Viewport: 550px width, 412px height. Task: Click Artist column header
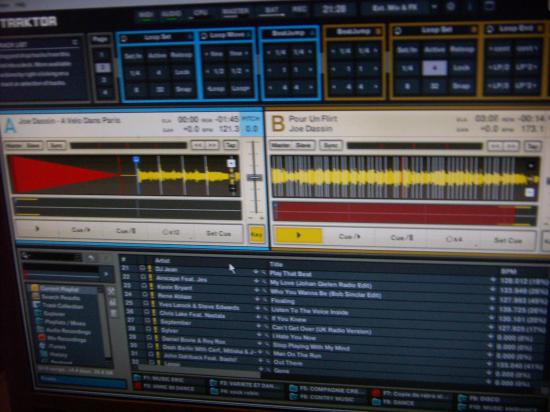point(162,261)
